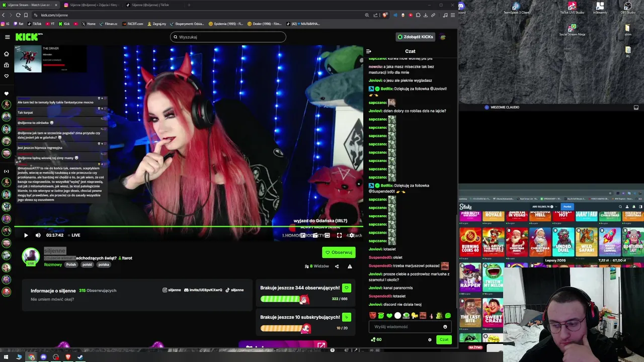Screen dimensions: 644x362
Task: Switch to the siljenne Instagram tab
Action: 94,5
